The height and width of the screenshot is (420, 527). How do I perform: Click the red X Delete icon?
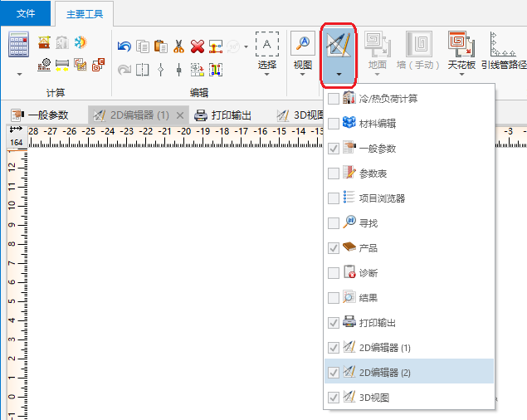[x=198, y=46]
